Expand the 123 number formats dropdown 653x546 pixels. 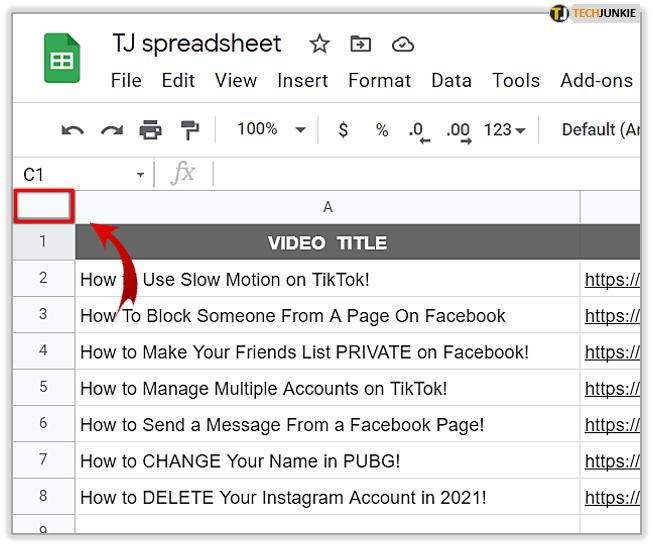[x=504, y=130]
